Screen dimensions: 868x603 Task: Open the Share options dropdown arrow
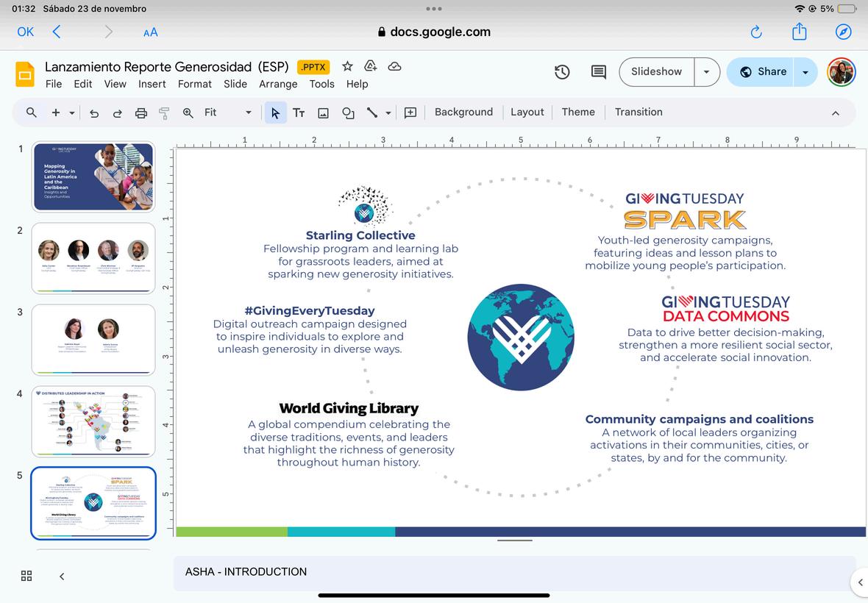point(805,72)
